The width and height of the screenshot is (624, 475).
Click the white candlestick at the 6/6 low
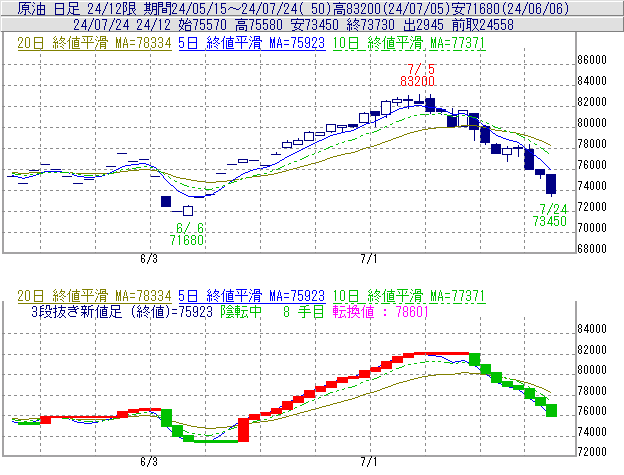[188, 210]
